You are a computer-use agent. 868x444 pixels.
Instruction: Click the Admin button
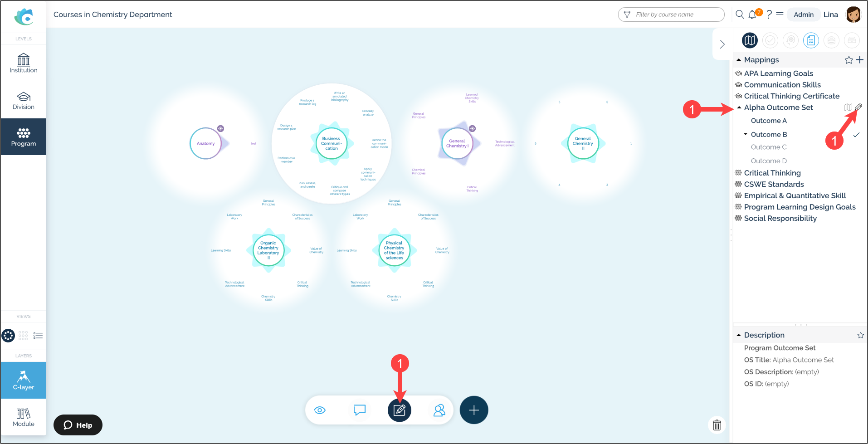(803, 15)
